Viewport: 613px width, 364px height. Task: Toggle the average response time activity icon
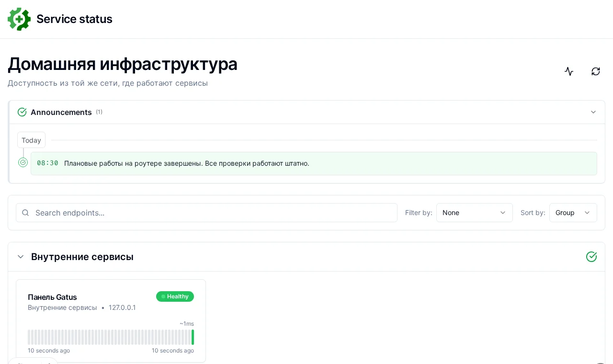point(569,71)
